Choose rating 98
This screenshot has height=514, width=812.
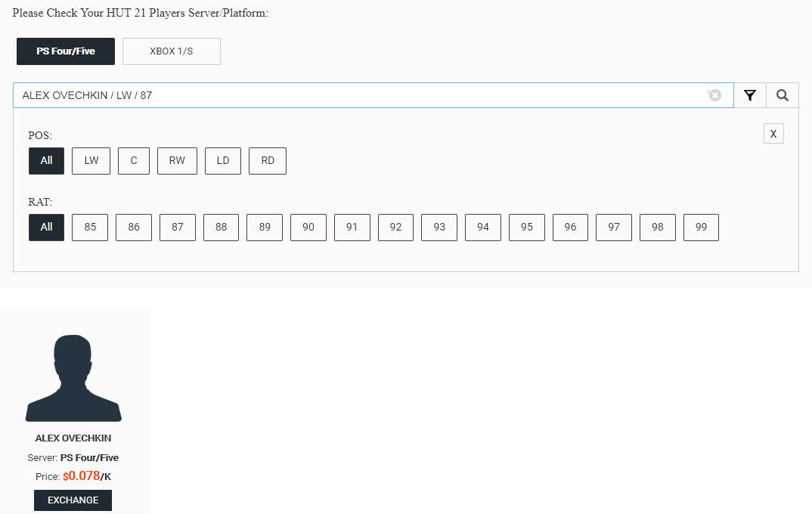click(x=658, y=228)
